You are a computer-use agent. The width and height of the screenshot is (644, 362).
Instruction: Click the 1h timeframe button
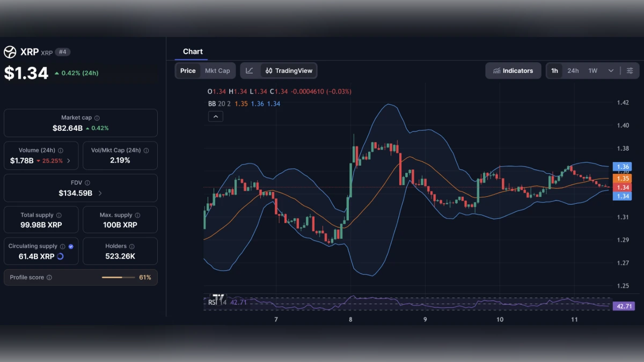point(554,70)
